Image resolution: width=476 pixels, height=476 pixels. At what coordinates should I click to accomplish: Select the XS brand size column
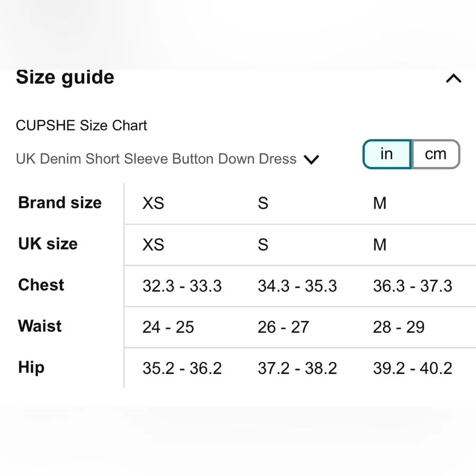153,203
